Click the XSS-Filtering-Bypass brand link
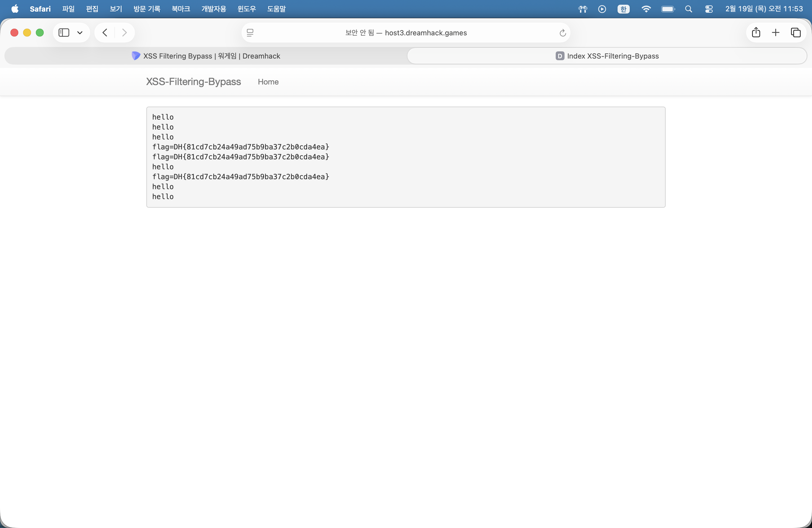The image size is (812, 528). [x=193, y=82]
